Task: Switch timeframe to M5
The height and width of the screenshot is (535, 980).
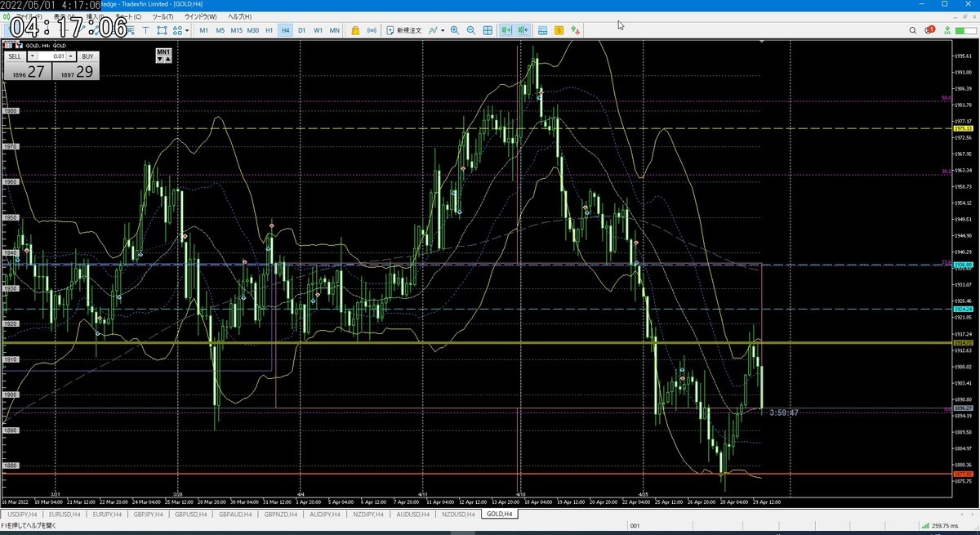Action: point(220,30)
